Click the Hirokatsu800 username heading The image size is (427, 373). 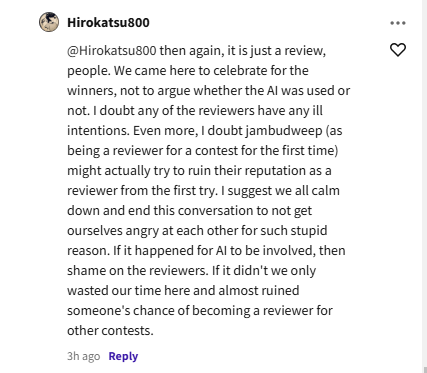(x=108, y=22)
